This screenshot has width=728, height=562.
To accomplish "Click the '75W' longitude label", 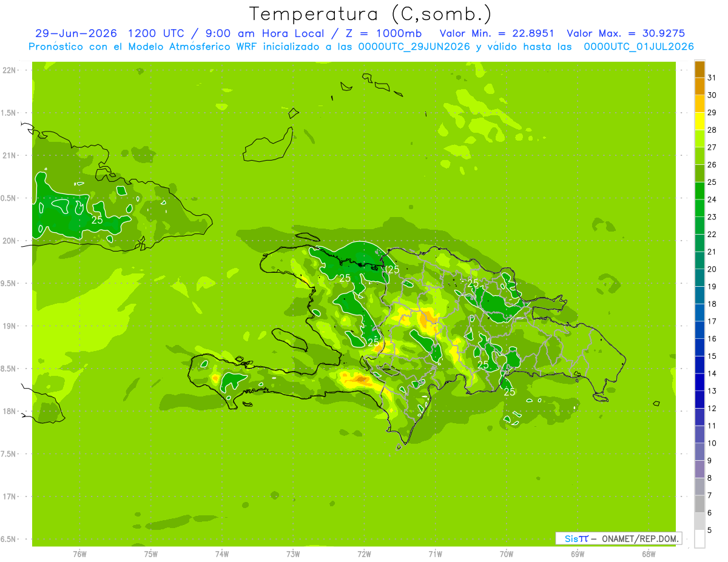I will [x=151, y=554].
